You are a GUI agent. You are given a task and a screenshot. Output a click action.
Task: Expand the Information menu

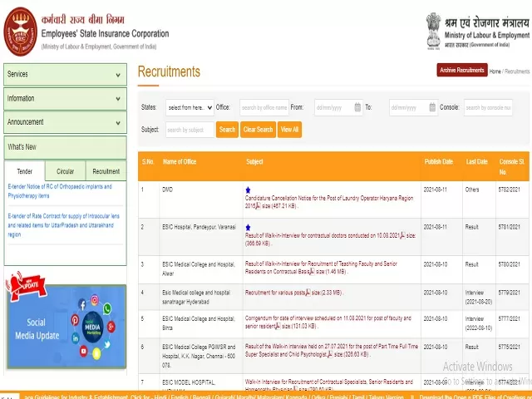(65, 98)
